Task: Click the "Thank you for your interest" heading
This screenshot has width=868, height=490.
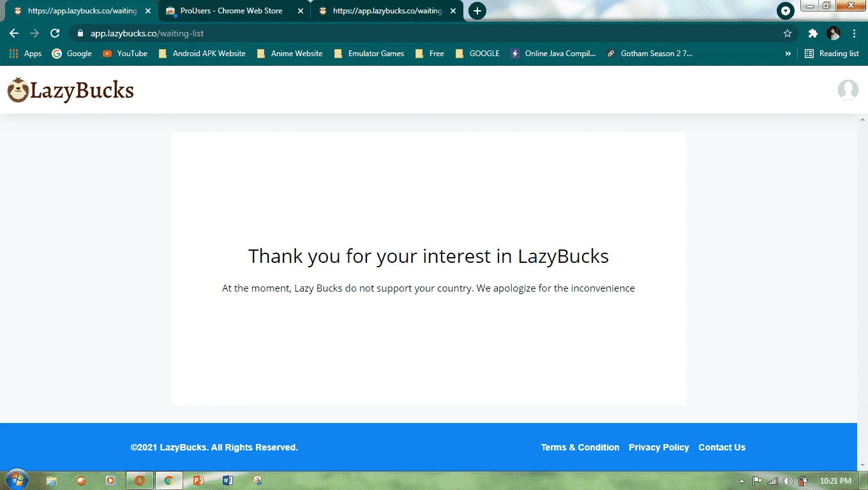Action: (x=428, y=256)
